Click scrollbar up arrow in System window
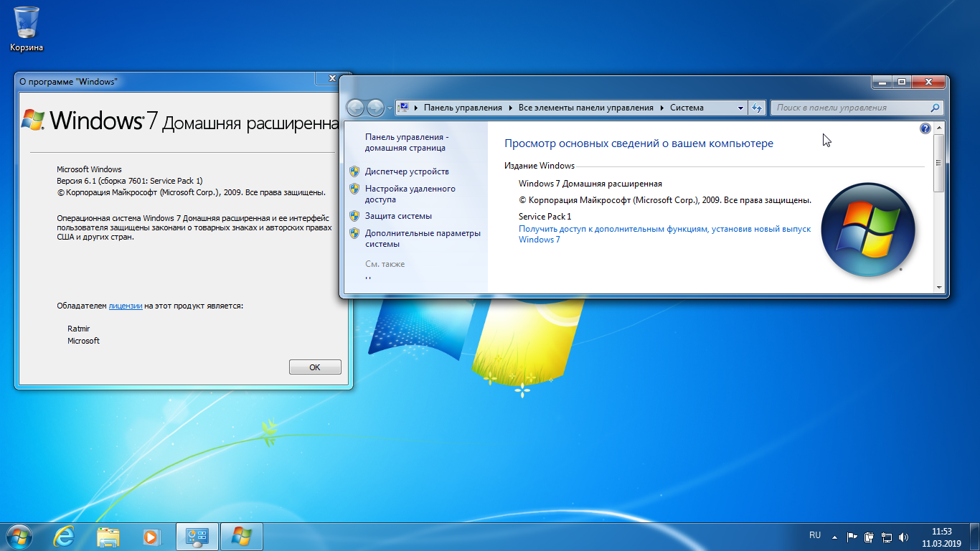Screen dimensions: 980x551 click(940, 127)
